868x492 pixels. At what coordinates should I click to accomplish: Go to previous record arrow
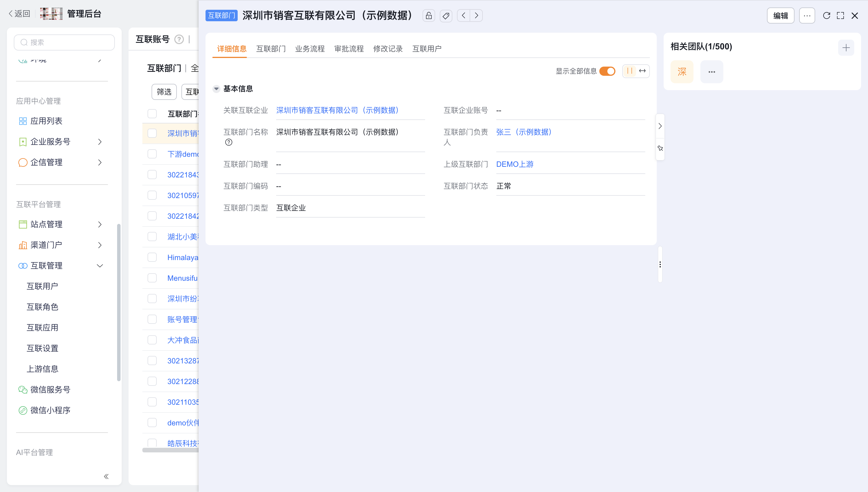pos(464,16)
